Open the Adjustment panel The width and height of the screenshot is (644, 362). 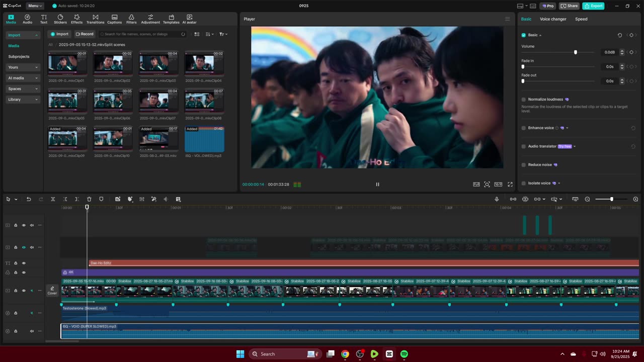pyautogui.click(x=150, y=19)
